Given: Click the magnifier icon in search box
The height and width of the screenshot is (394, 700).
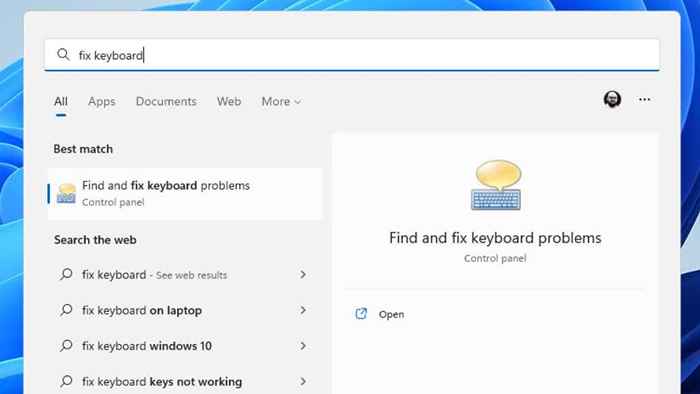Looking at the screenshot, I should point(63,54).
